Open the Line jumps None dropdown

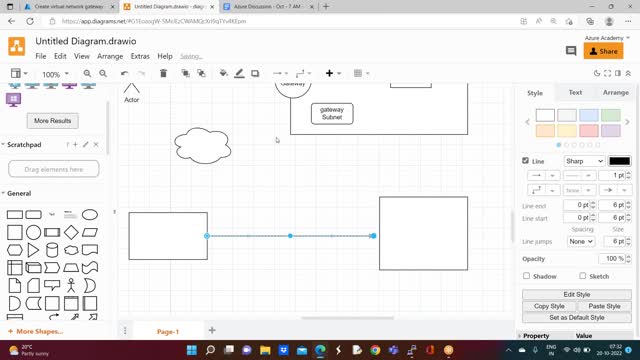pyautogui.click(x=580, y=242)
